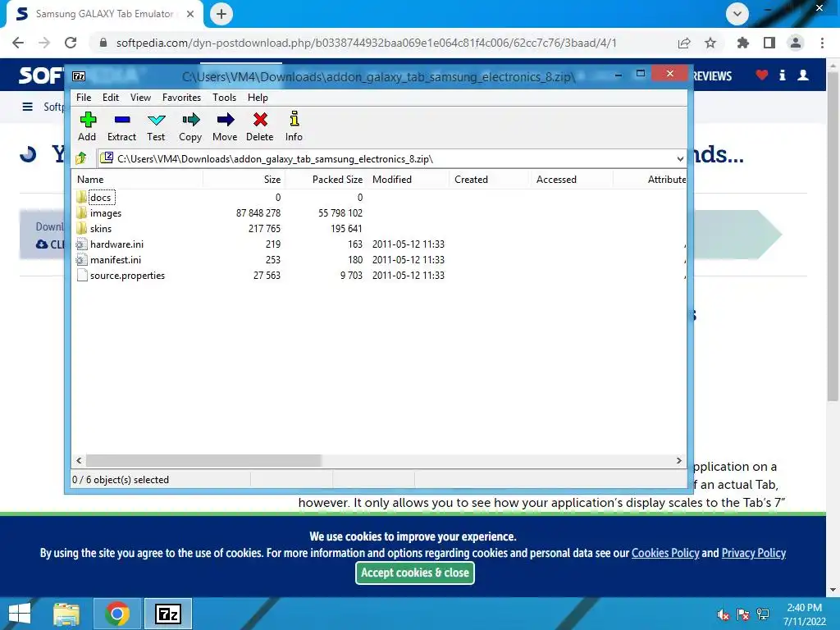This screenshot has width=840, height=630.
Task: Open File Explorer from the taskbar
Action: [66, 614]
